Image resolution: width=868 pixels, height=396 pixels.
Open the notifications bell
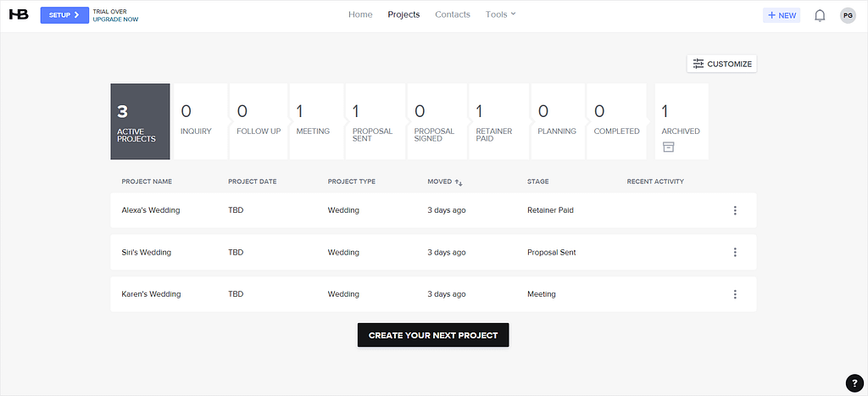[x=820, y=15]
